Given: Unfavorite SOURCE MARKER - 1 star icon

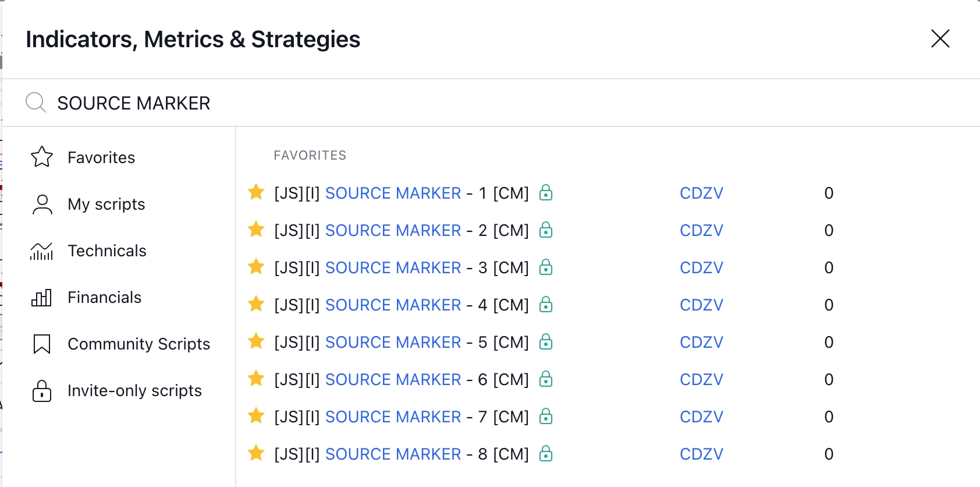Looking at the screenshot, I should [x=256, y=192].
